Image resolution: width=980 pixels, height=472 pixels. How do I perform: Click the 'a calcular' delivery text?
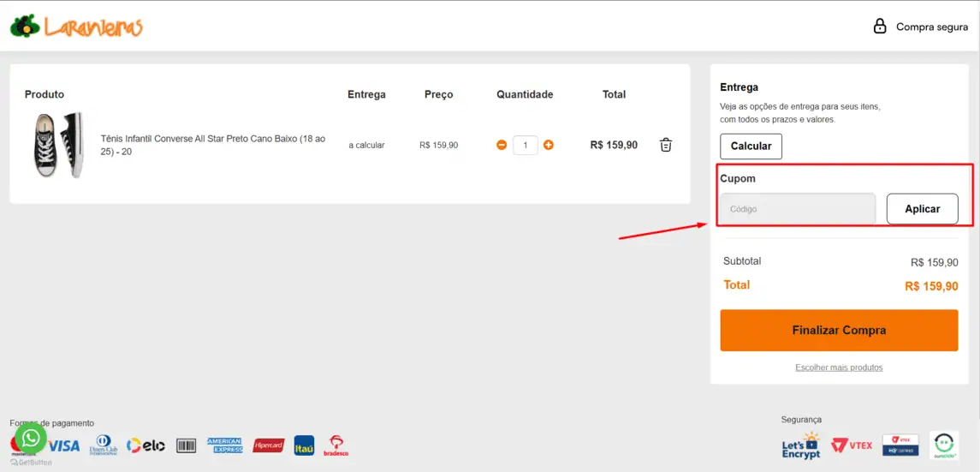pos(366,145)
